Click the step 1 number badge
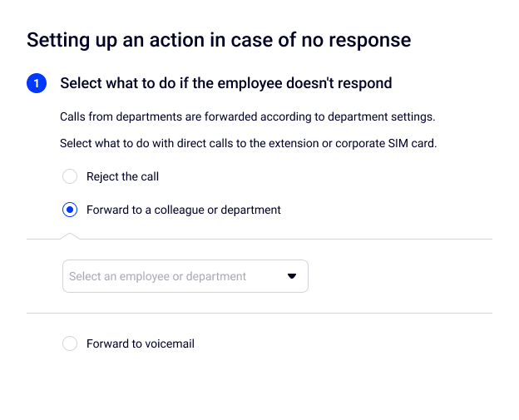 point(37,83)
